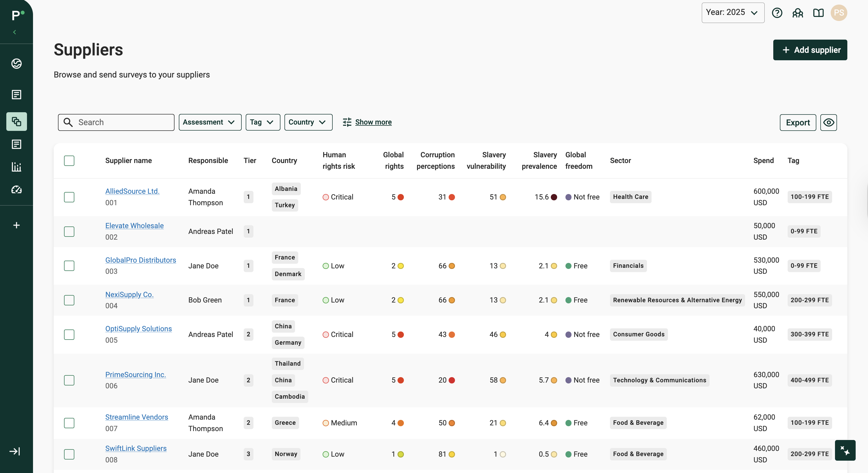Tick checkbox for OptiSupply Solutions
868x473 pixels.
point(69,335)
